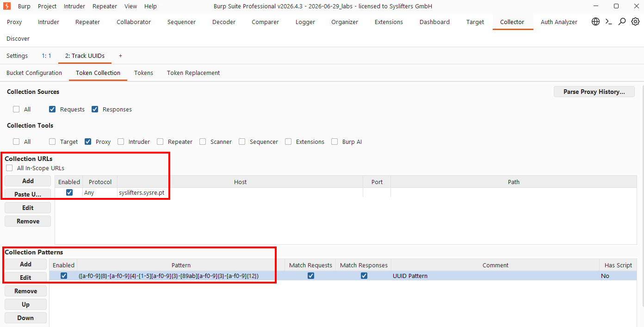Image resolution: width=644 pixels, height=327 pixels.
Task: Switch to the Sequencer tab
Action: click(x=181, y=22)
